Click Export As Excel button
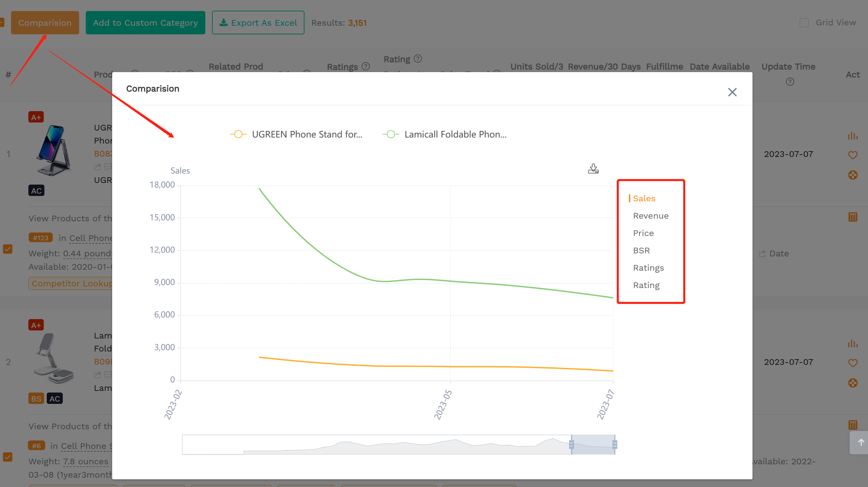 point(258,23)
